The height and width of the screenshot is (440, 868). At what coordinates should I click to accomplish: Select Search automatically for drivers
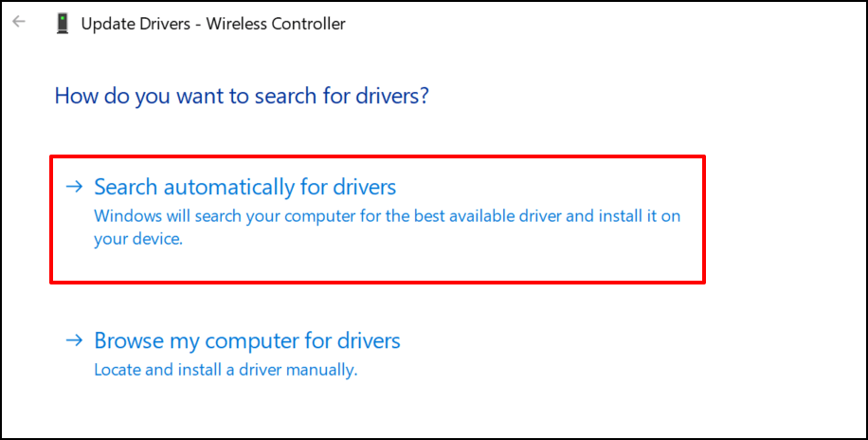[244, 187]
